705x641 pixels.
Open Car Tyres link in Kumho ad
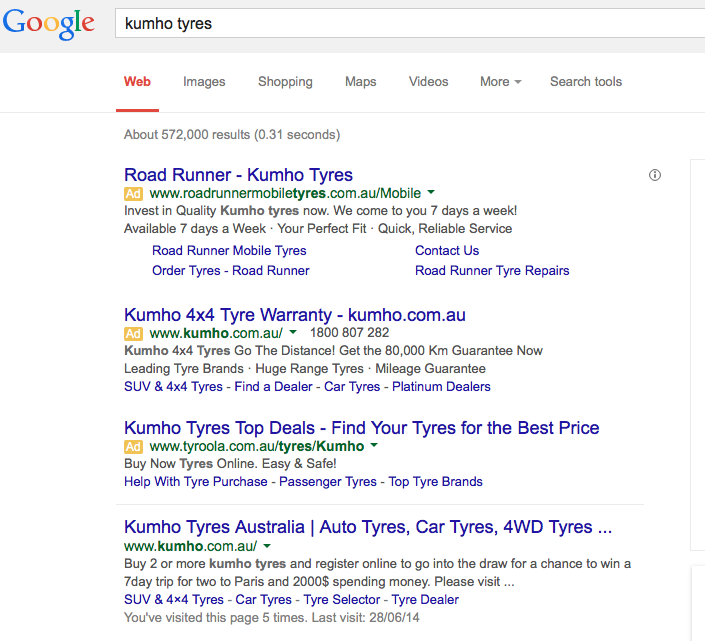tap(352, 387)
